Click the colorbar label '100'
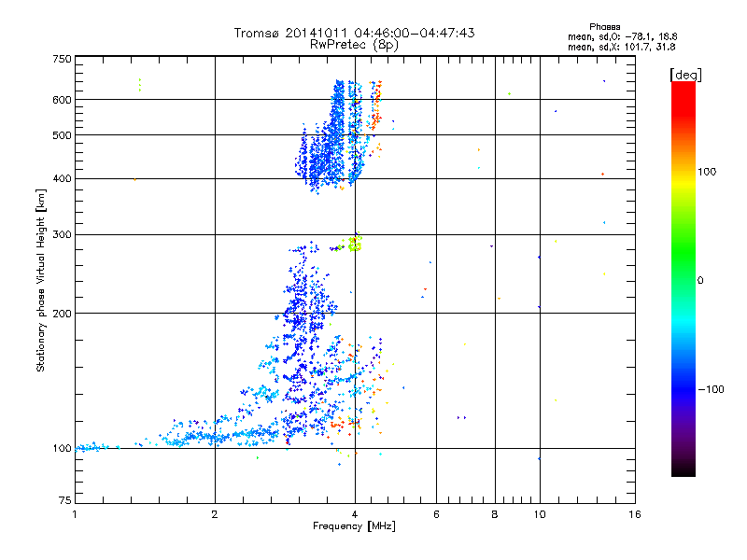Image resolution: width=747 pixels, height=560 pixels. (x=707, y=172)
